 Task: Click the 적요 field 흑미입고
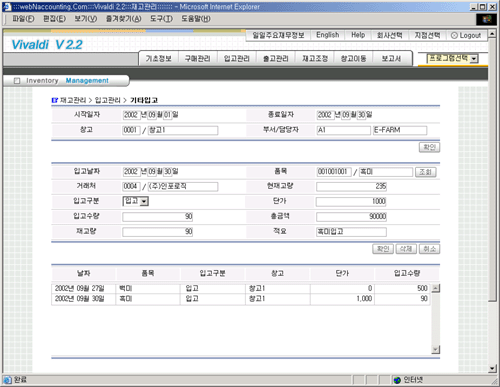(351, 232)
